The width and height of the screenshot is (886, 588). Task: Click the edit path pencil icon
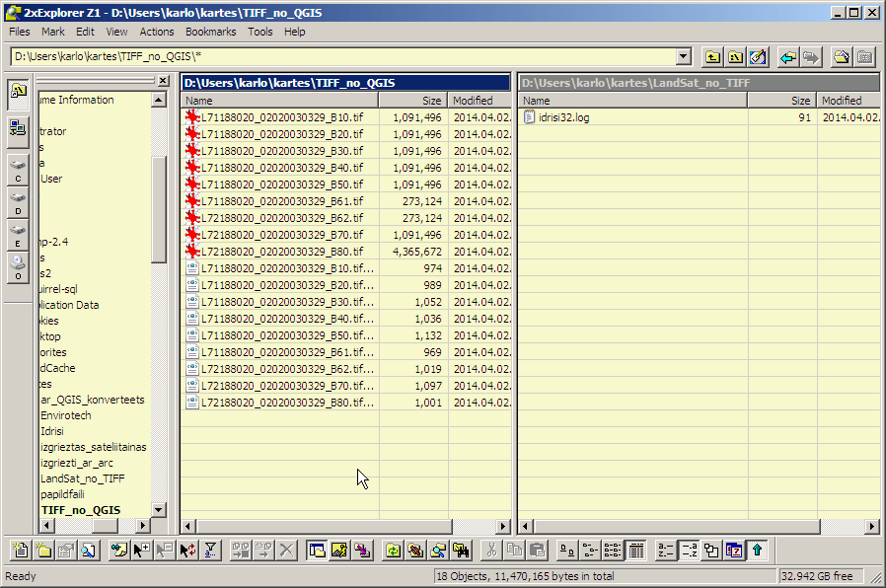click(758, 57)
